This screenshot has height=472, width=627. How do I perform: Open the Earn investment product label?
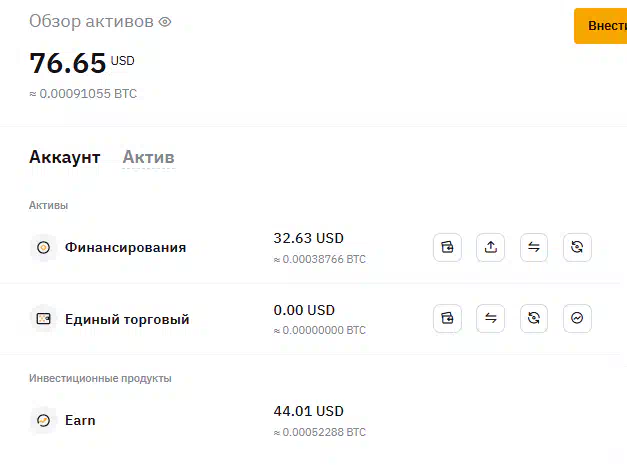tap(80, 420)
